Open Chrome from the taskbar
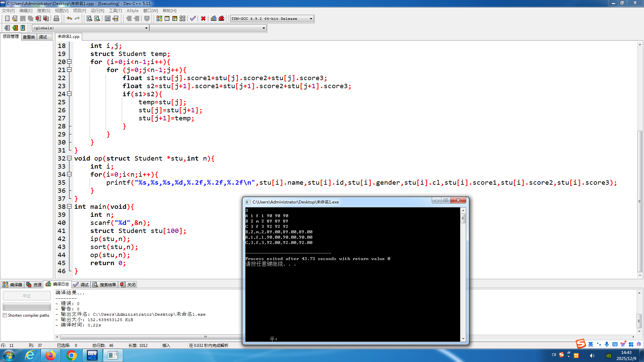The width and height of the screenshot is (644, 362). pos(71,355)
